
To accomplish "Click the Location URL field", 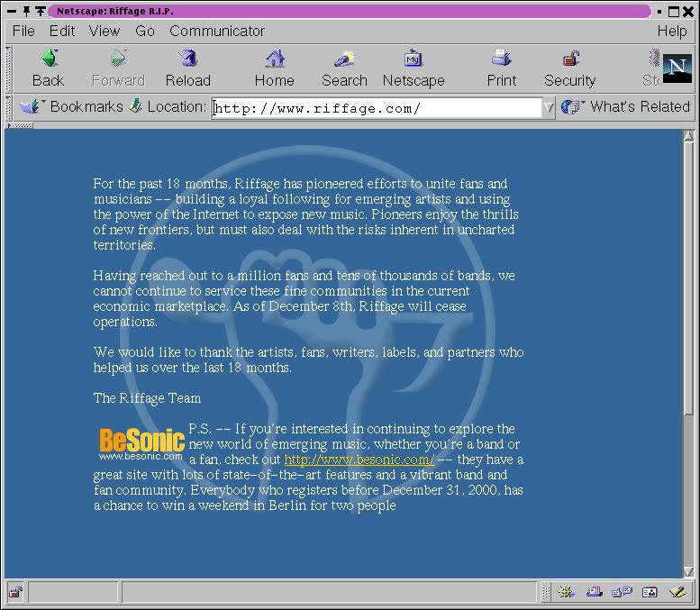I will pyautogui.click(x=377, y=108).
